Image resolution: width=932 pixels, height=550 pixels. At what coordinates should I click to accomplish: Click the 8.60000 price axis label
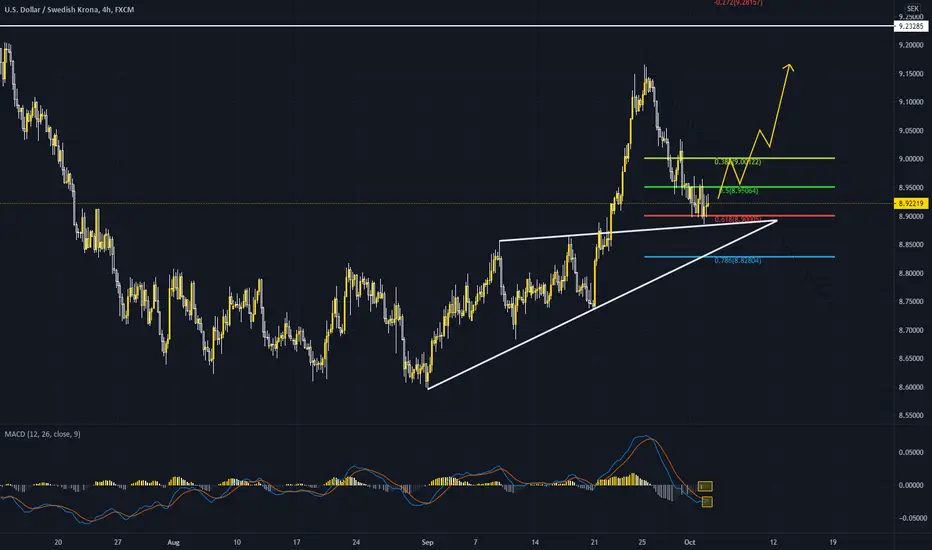(911, 387)
